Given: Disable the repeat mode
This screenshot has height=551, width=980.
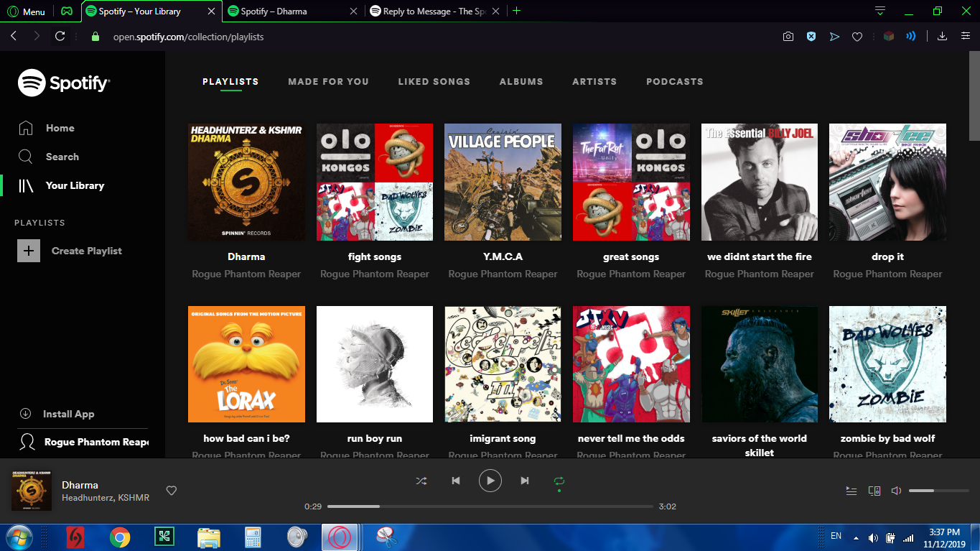Looking at the screenshot, I should click(x=559, y=481).
